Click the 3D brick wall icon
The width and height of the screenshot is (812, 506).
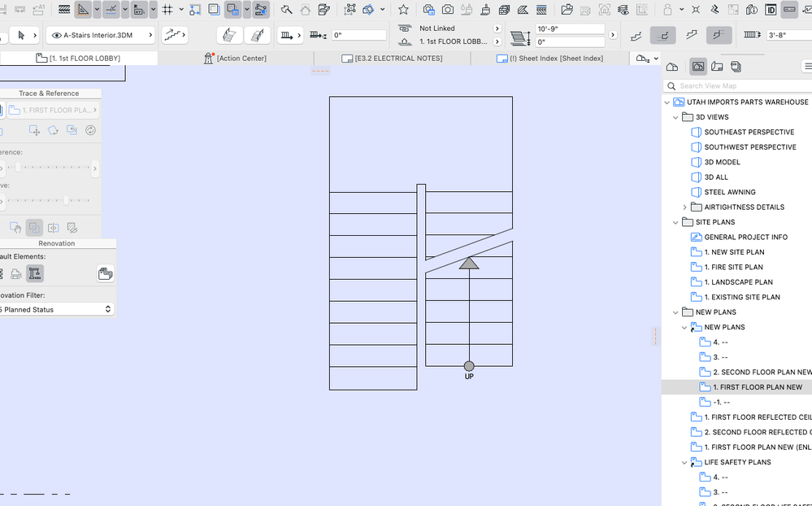tap(504, 9)
